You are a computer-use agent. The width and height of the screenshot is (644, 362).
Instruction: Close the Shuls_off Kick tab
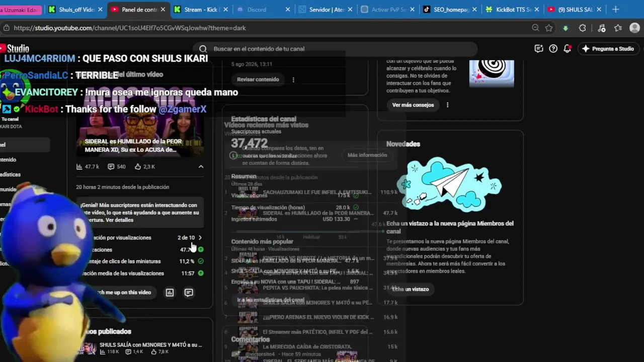[x=100, y=10]
